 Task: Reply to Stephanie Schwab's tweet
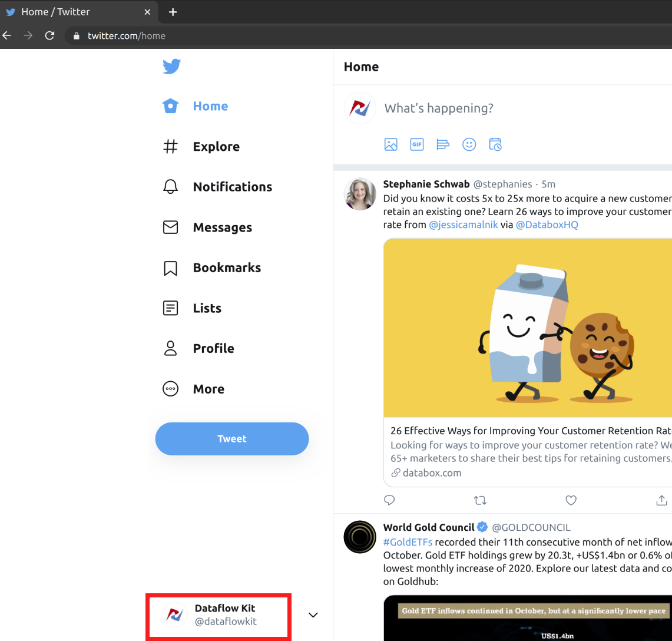(389, 500)
